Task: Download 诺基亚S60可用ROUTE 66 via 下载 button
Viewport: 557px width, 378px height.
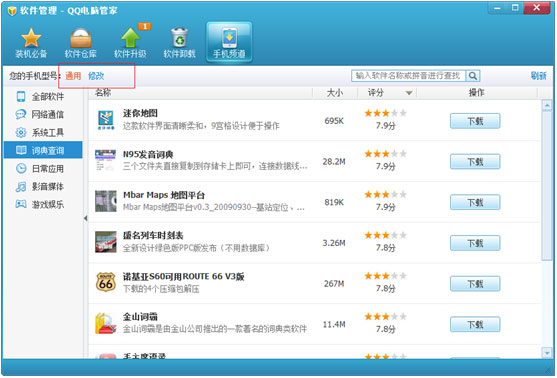Action: (x=475, y=284)
